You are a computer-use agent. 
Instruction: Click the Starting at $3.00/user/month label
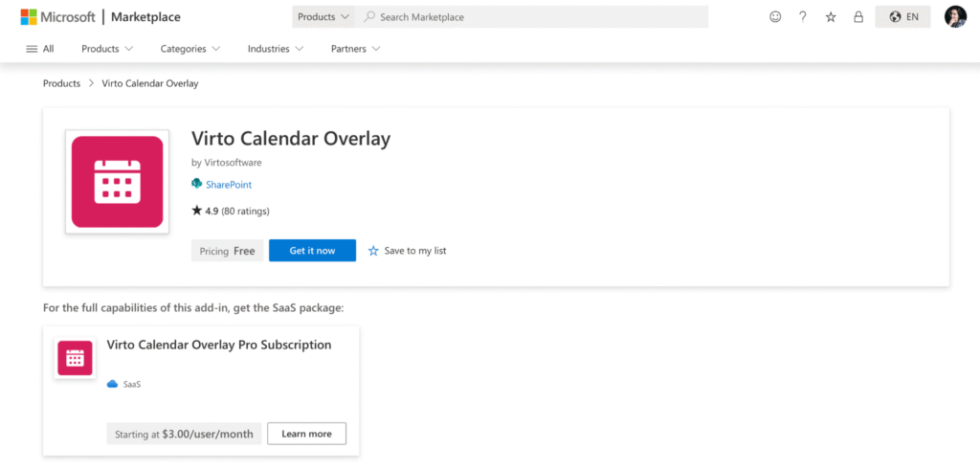184,434
